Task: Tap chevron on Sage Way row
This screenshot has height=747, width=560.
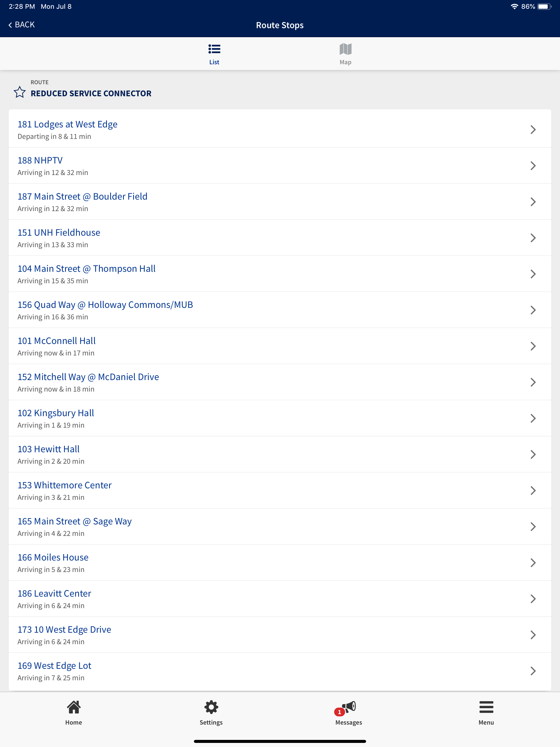Action: (533, 527)
